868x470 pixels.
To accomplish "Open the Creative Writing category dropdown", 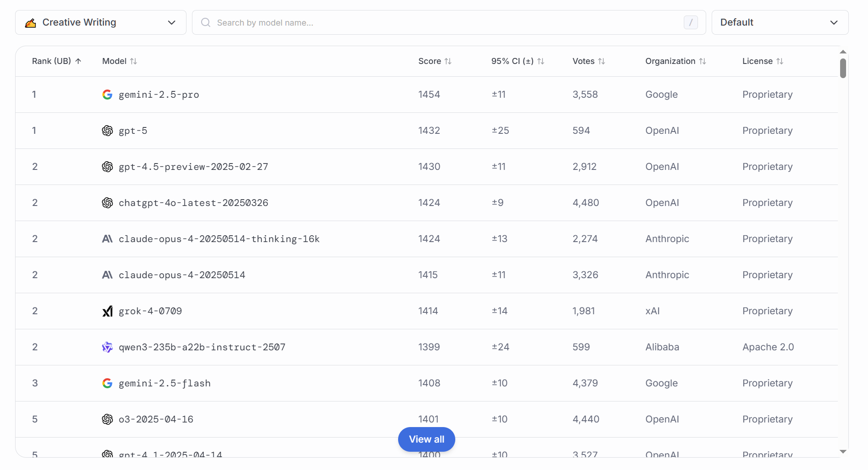I will (x=101, y=22).
